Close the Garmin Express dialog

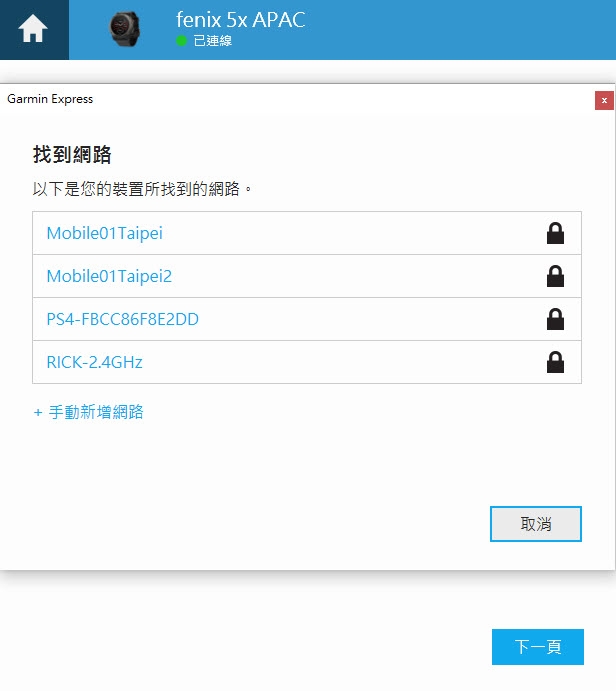point(604,100)
